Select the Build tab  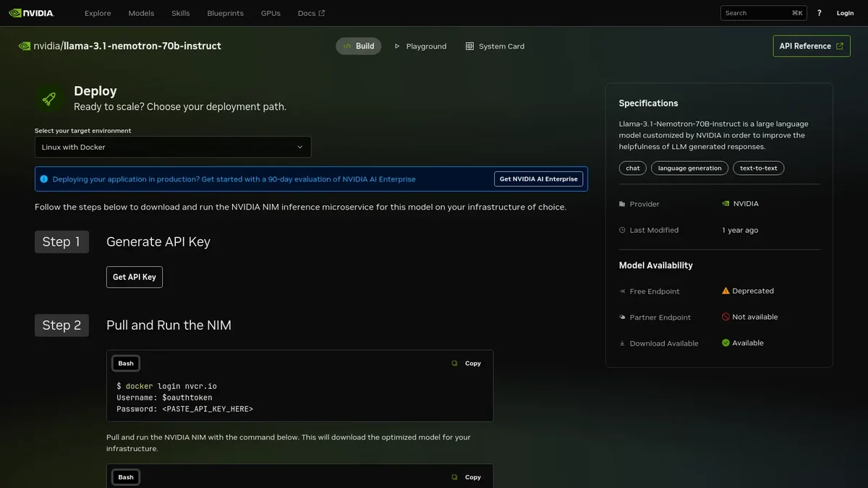[x=358, y=46]
